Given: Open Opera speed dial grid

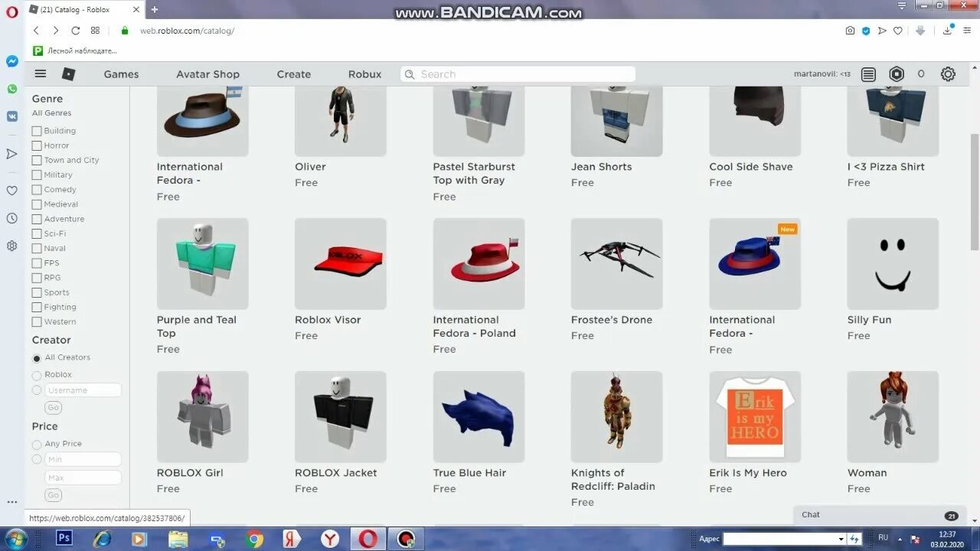Looking at the screenshot, I should (x=95, y=31).
